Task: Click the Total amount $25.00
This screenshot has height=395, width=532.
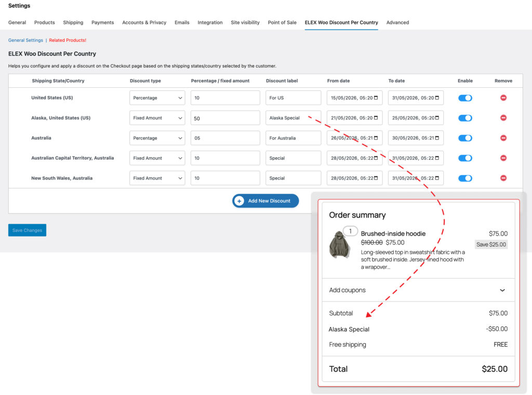Action: [495, 369]
